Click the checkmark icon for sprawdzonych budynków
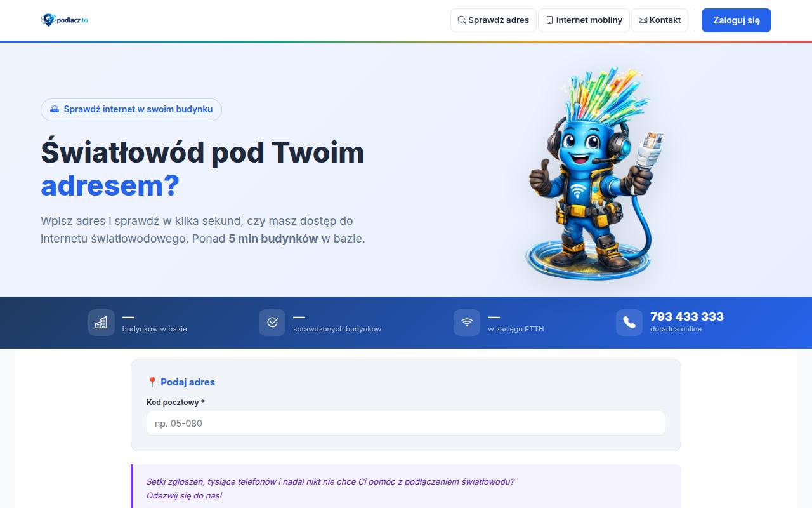The width and height of the screenshot is (812, 508). click(272, 323)
